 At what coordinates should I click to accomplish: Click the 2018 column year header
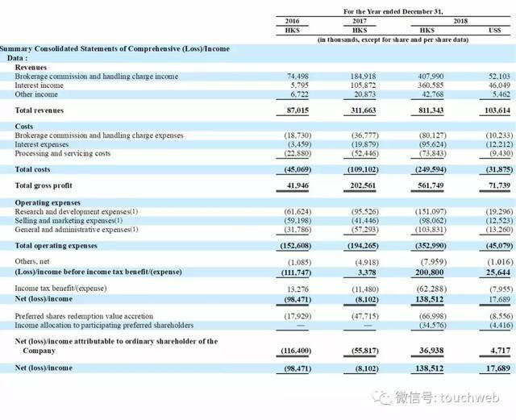pos(460,21)
